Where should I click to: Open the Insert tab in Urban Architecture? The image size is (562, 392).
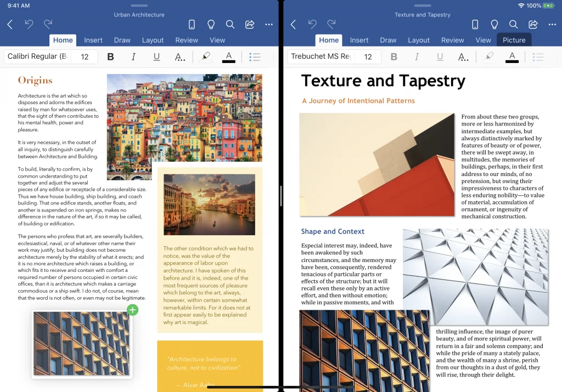[93, 39]
